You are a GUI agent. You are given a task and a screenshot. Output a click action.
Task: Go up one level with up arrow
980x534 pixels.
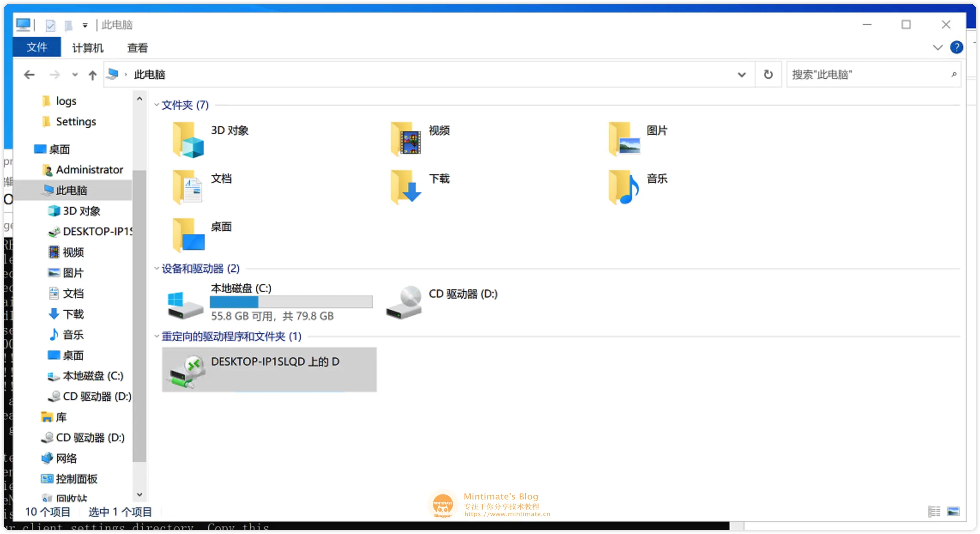point(92,75)
